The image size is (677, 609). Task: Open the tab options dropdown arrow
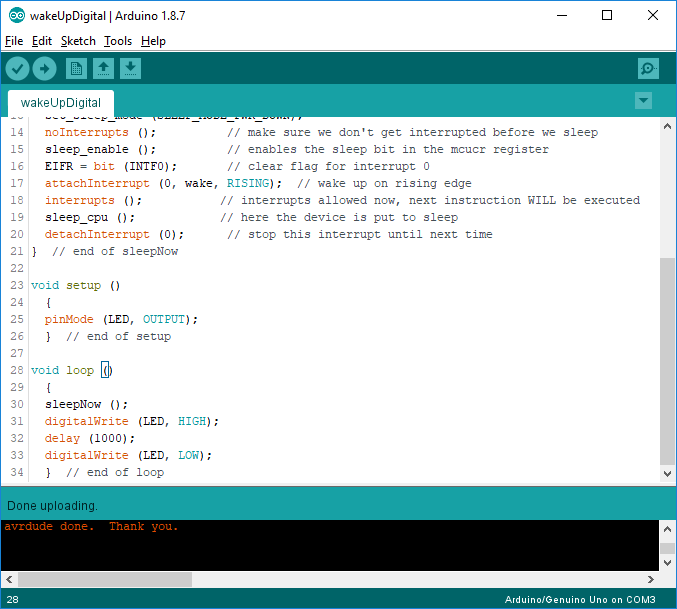(x=643, y=101)
